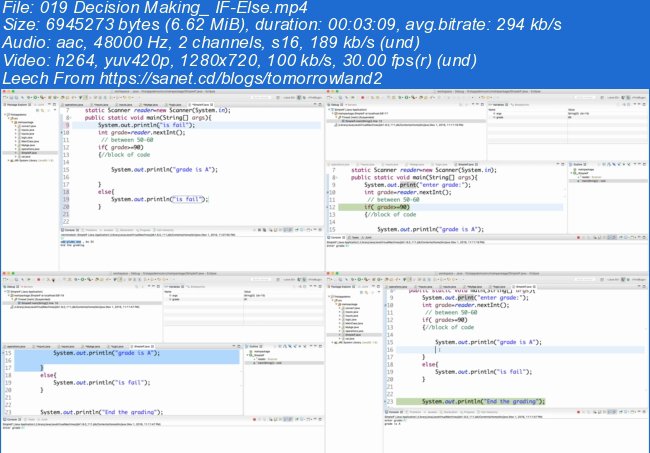Click 'if( grade>=90)' line 12 in top-left thumbnail

(121, 147)
